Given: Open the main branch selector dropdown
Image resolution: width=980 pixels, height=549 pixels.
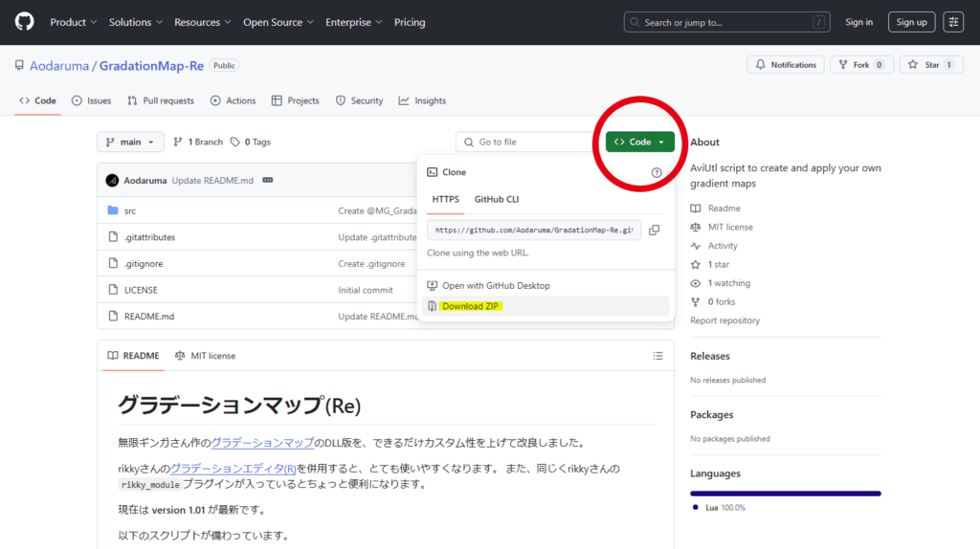Looking at the screenshot, I should click(130, 142).
